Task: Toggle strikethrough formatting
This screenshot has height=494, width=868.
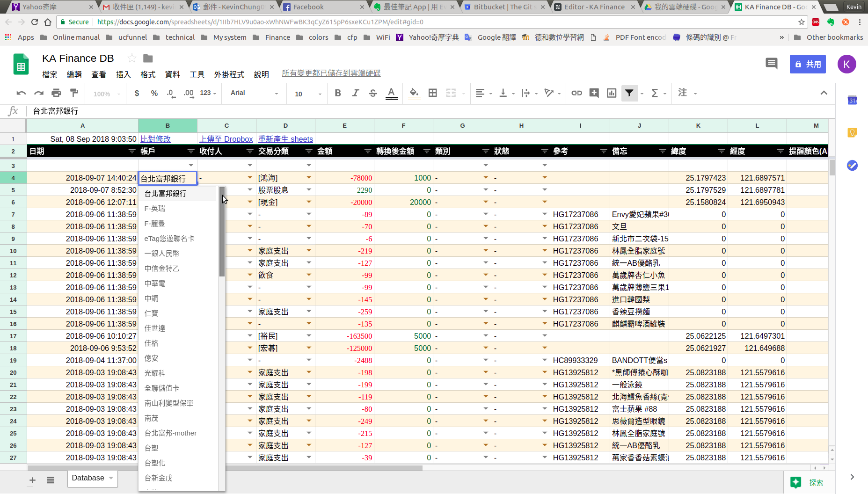Action: pyautogui.click(x=373, y=93)
